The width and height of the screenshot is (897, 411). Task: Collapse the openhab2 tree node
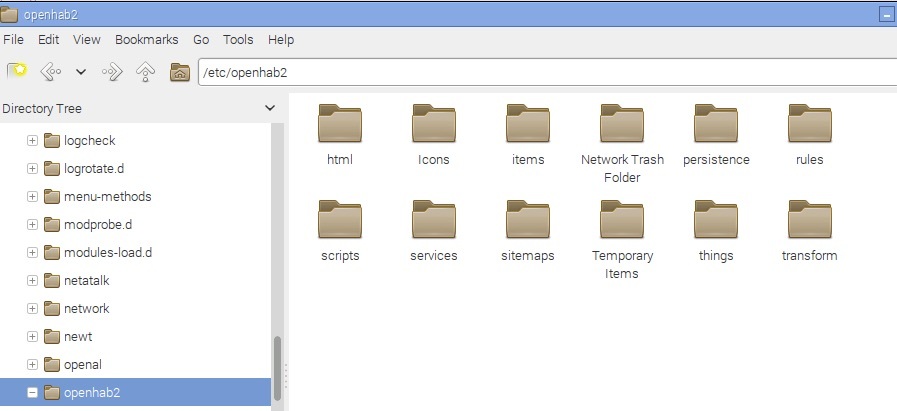[33, 393]
